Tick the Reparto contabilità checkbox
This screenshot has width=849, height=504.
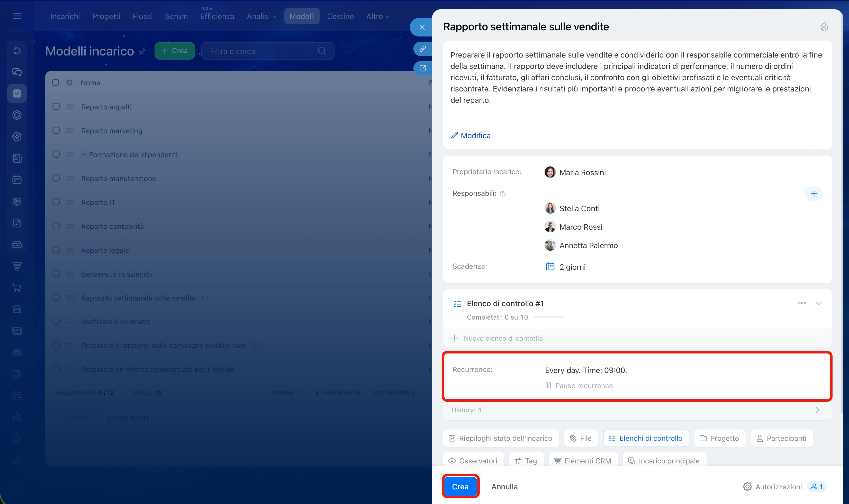[56, 226]
